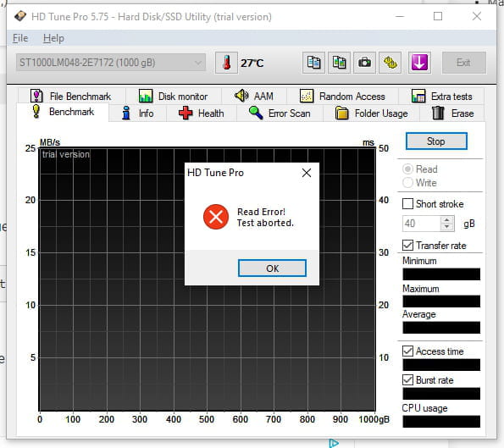Open the File menu
The height and width of the screenshot is (448, 504).
[x=20, y=38]
